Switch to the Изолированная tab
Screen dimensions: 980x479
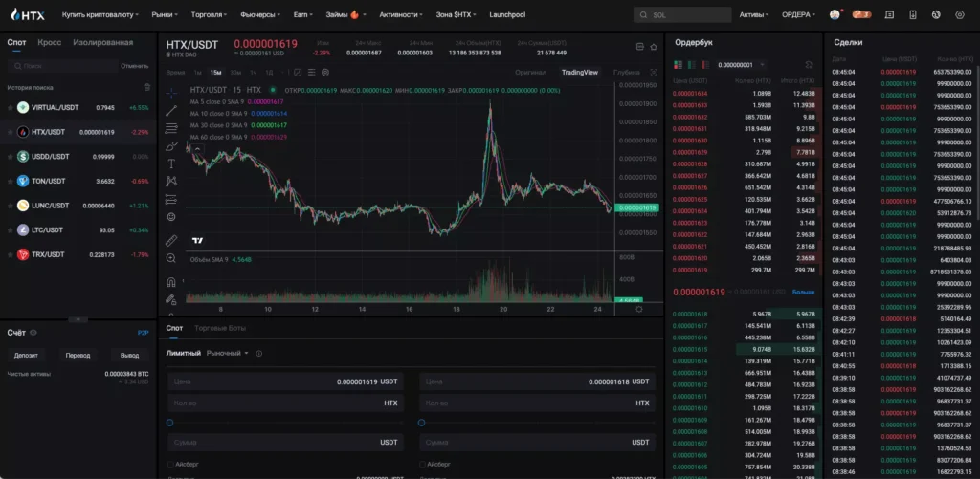tap(103, 42)
